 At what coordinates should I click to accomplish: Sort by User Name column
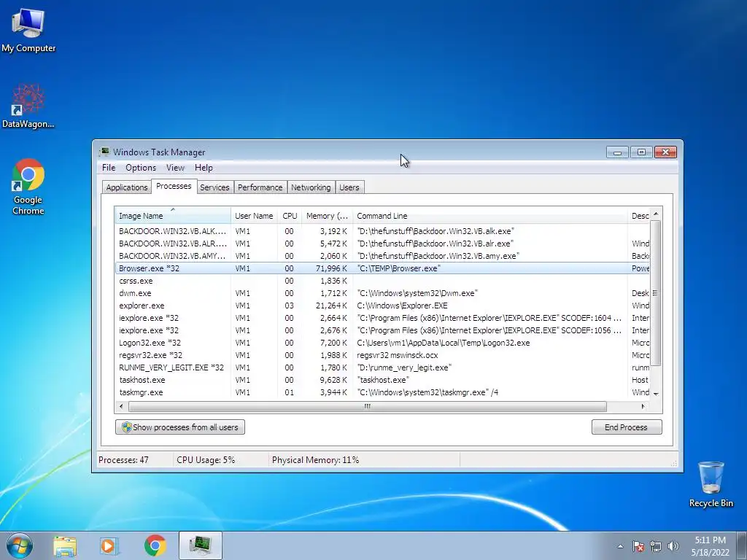[x=254, y=216]
